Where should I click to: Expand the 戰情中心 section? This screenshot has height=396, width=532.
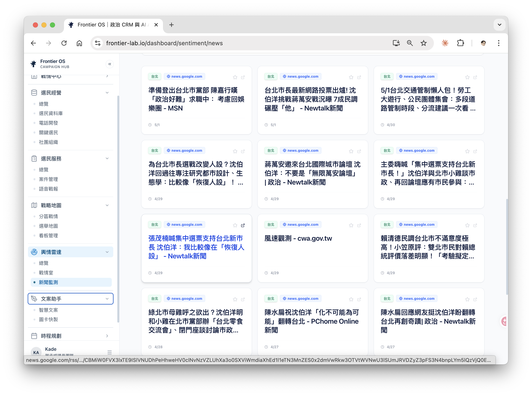point(107,76)
